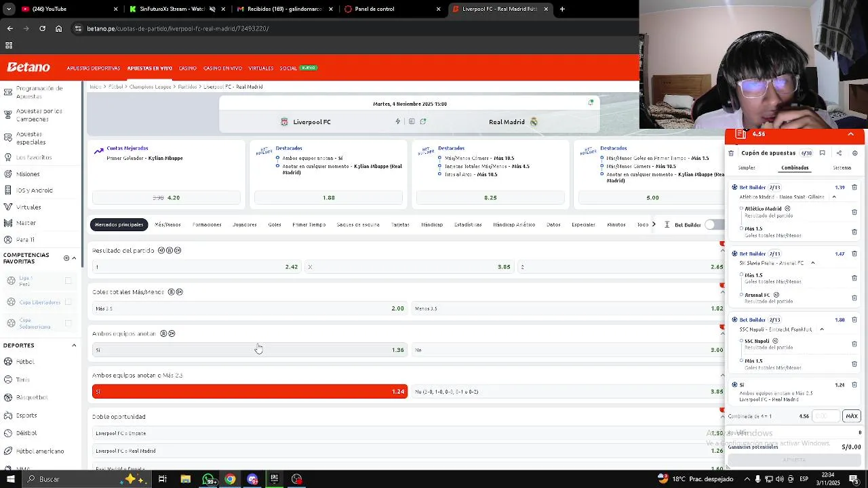Collapse Atlético Madrid - Union Saint-Gilloise selections
This screenshot has height=488, width=868.
tap(834, 197)
